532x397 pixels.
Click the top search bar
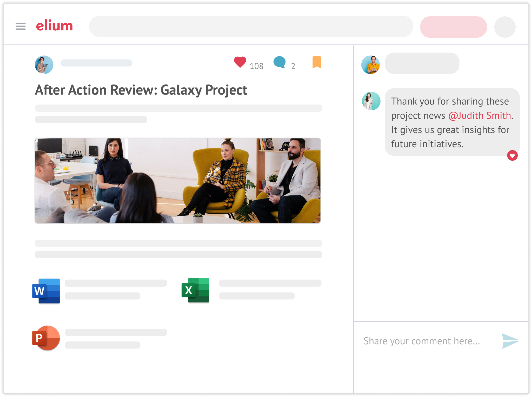pos(251,27)
